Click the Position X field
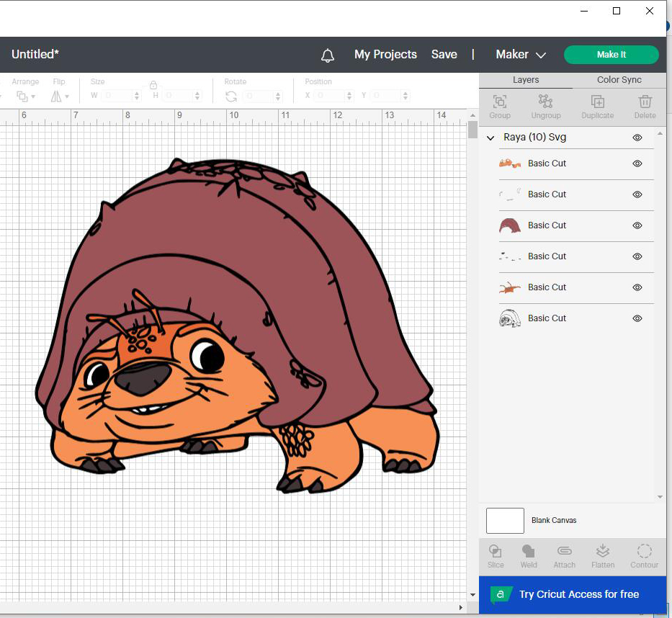 [x=331, y=96]
